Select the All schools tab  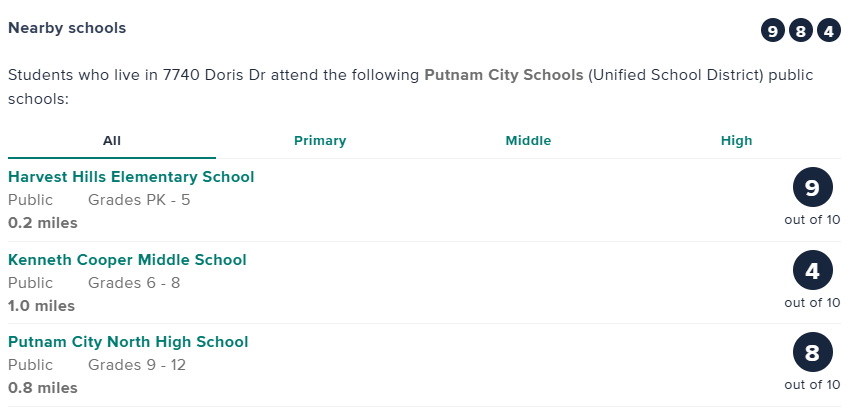tap(112, 141)
